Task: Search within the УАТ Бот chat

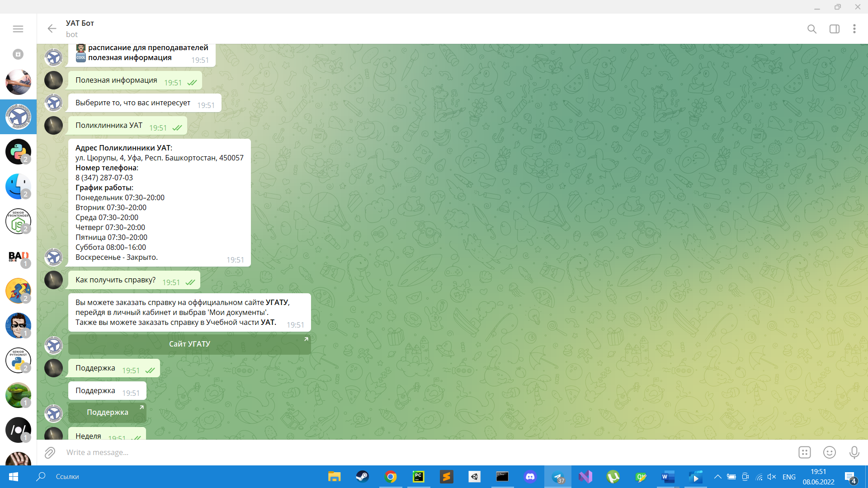Action: (x=812, y=29)
